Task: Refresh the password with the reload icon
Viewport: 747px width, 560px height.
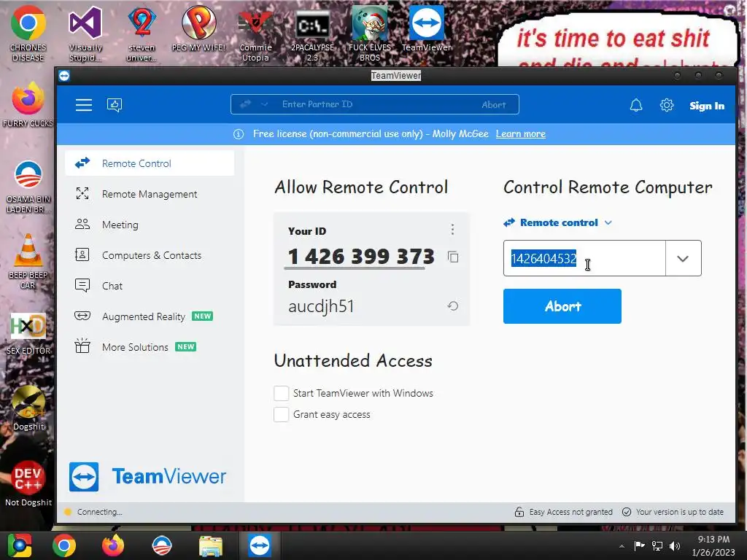Action: 453,306
